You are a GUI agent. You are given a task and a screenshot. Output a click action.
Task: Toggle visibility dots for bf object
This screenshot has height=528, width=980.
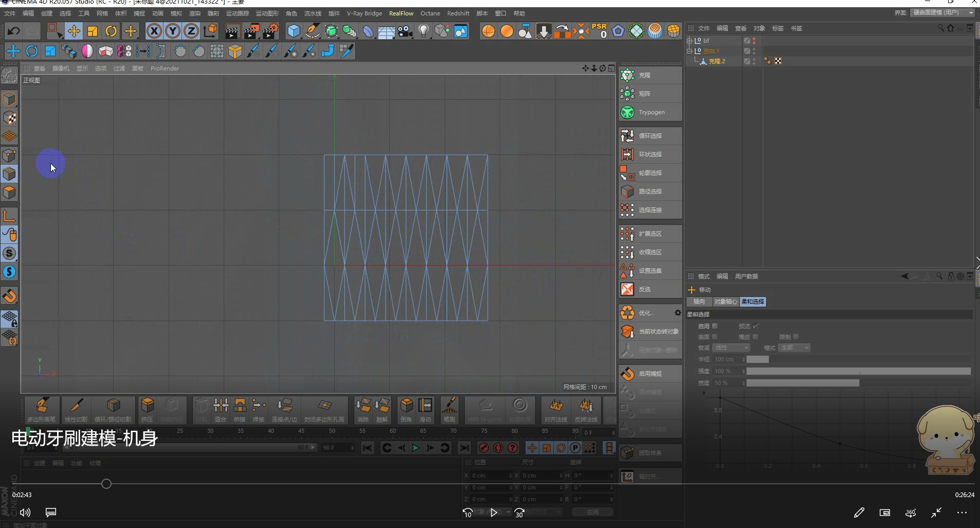point(754,41)
